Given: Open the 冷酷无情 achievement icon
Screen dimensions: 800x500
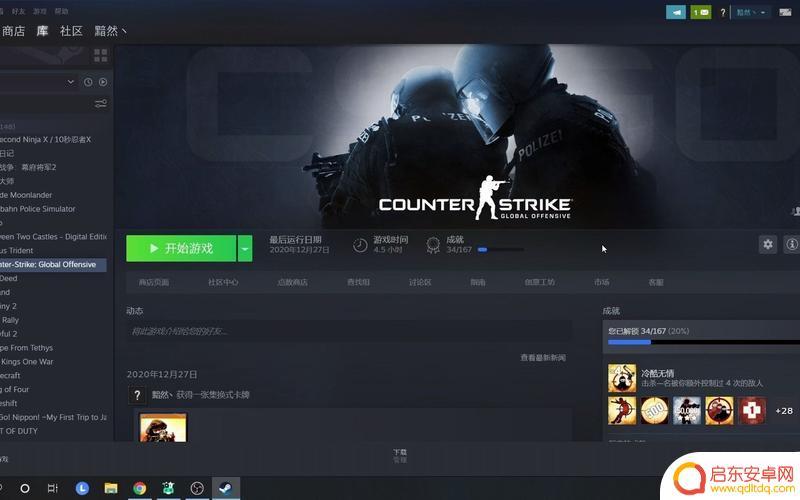Looking at the screenshot, I should (x=622, y=378).
